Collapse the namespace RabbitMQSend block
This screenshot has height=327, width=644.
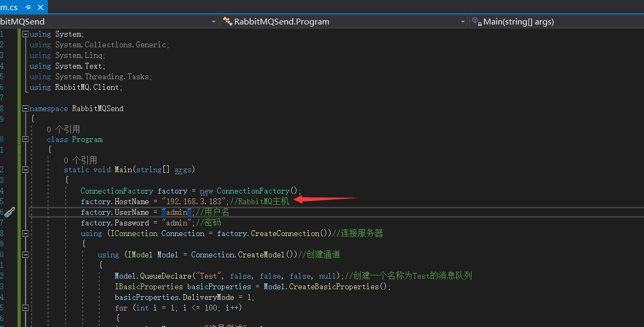coord(25,108)
